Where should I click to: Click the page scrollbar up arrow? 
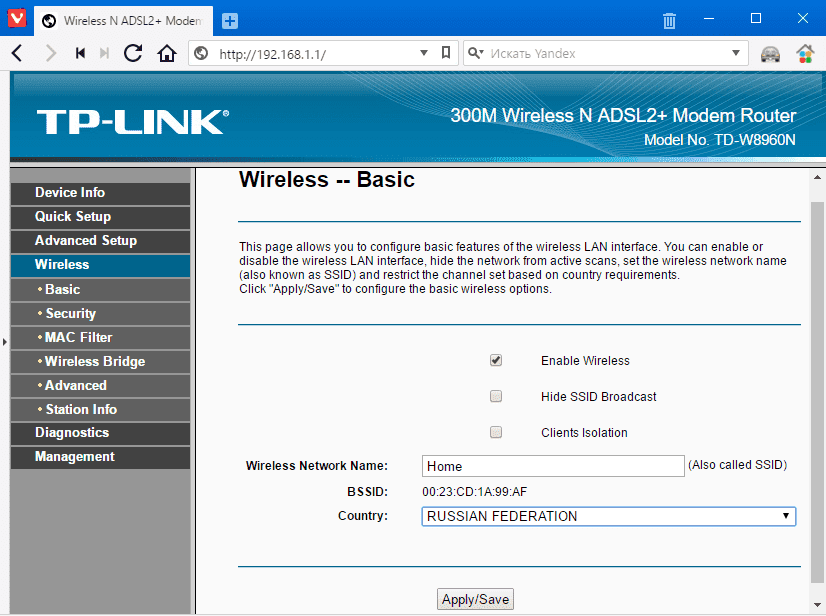817,178
